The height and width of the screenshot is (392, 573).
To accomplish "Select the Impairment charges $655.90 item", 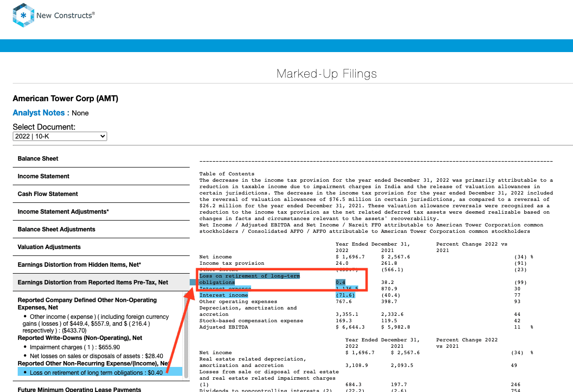I will [x=75, y=347].
